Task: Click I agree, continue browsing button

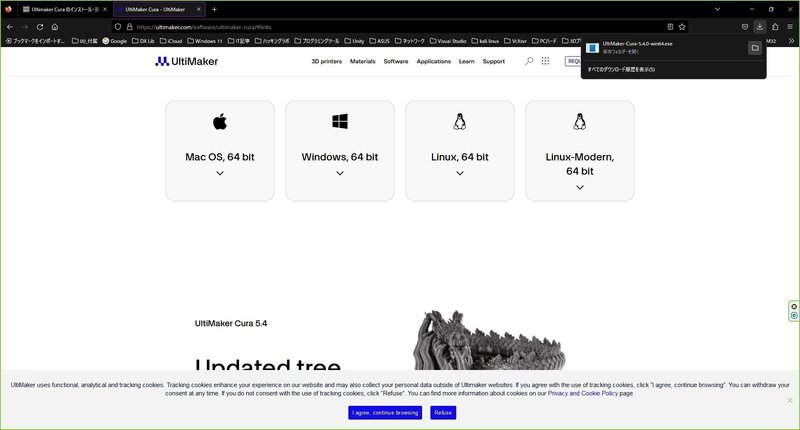Action: [385, 413]
